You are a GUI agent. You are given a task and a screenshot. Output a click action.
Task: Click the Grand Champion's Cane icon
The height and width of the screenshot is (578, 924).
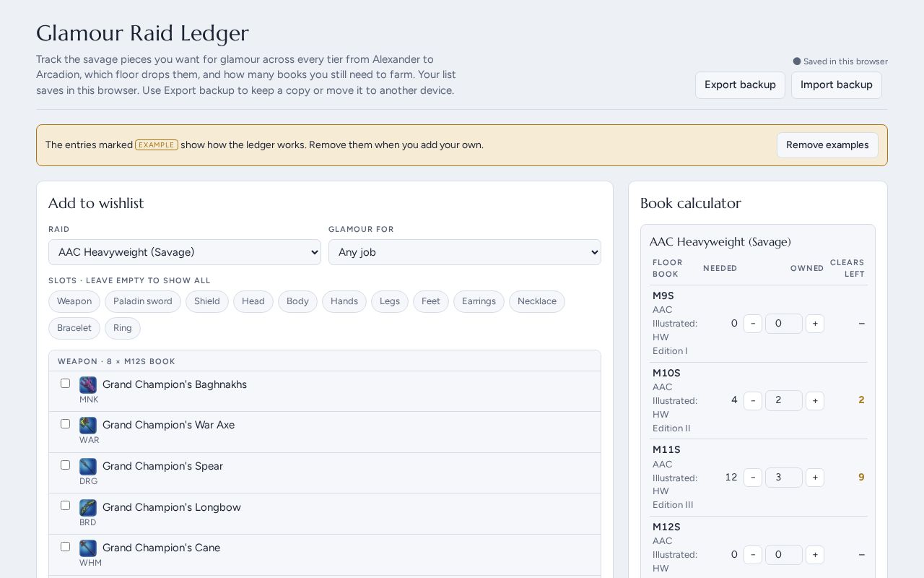pyautogui.click(x=88, y=548)
